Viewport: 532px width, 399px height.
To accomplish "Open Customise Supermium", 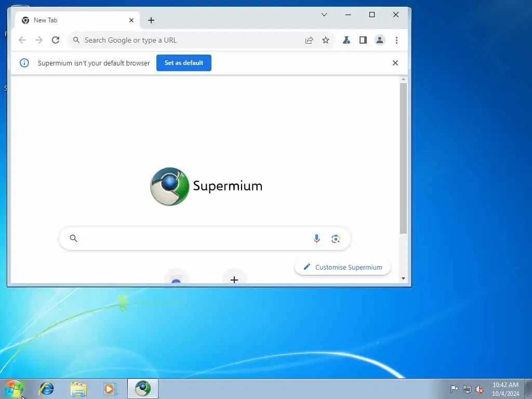I will (x=343, y=267).
